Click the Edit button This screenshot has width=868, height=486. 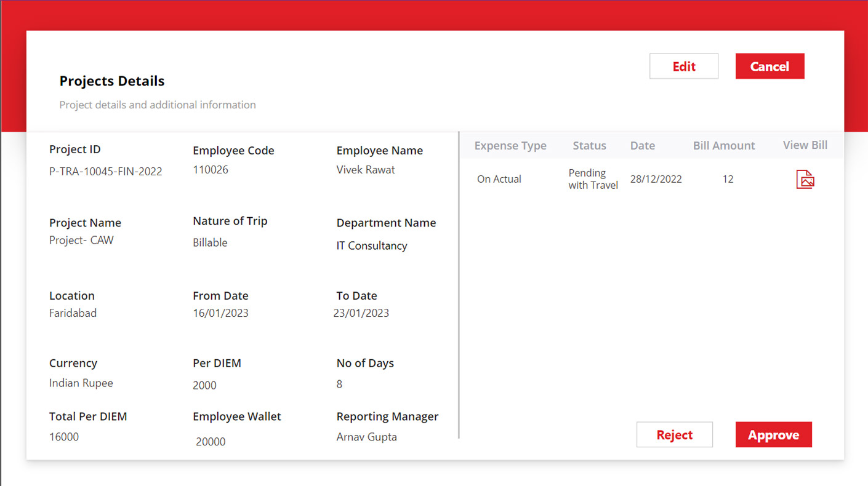coord(684,66)
